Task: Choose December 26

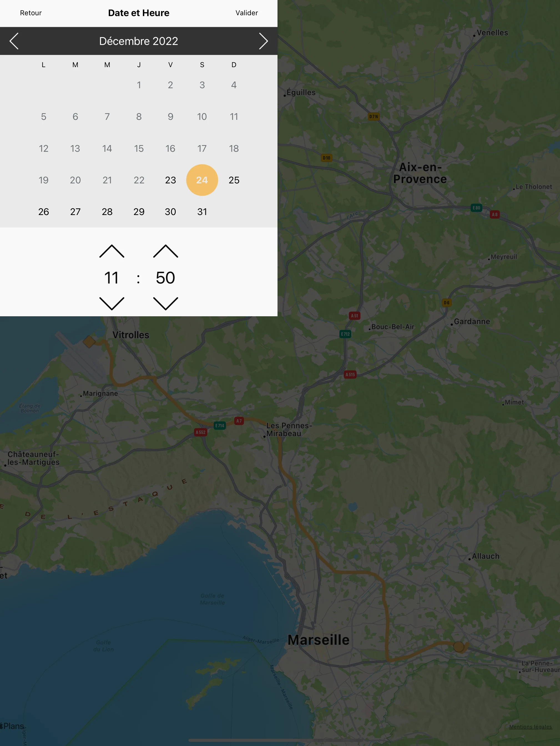Action: (44, 212)
